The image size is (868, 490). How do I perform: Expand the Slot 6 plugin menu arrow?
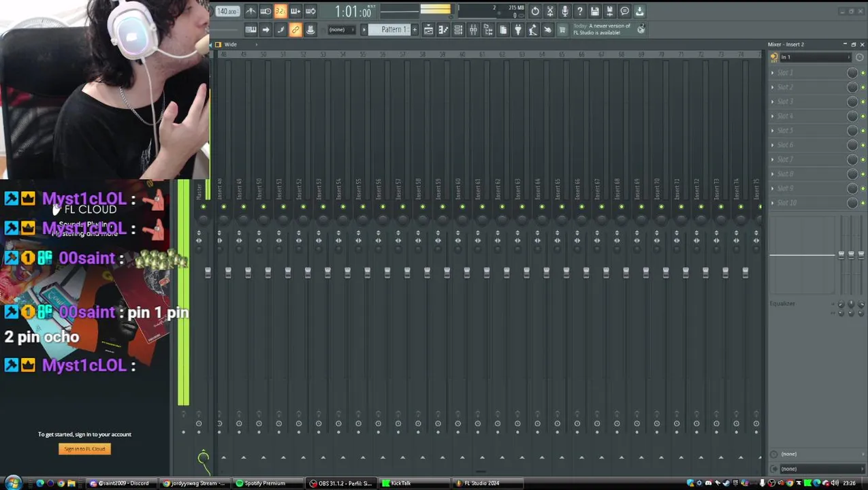coord(773,145)
